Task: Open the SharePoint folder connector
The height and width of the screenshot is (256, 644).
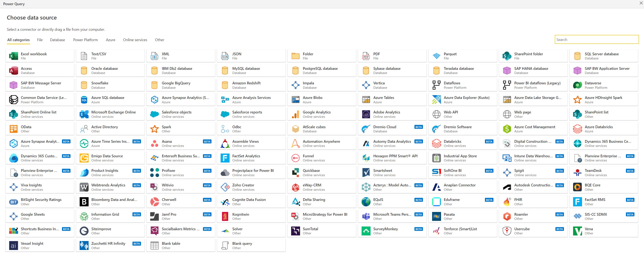Action: 533,55
